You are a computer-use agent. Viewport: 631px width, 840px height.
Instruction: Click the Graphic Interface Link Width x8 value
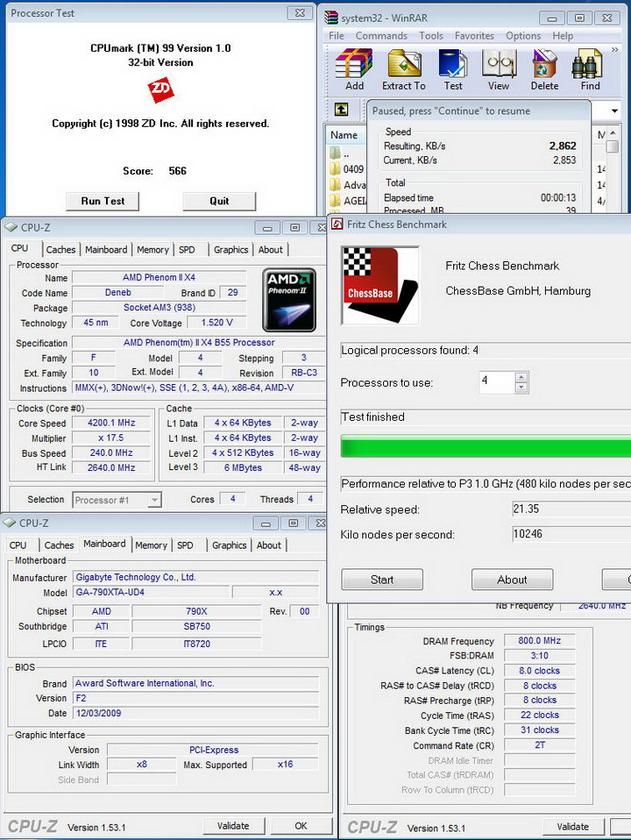click(x=142, y=765)
